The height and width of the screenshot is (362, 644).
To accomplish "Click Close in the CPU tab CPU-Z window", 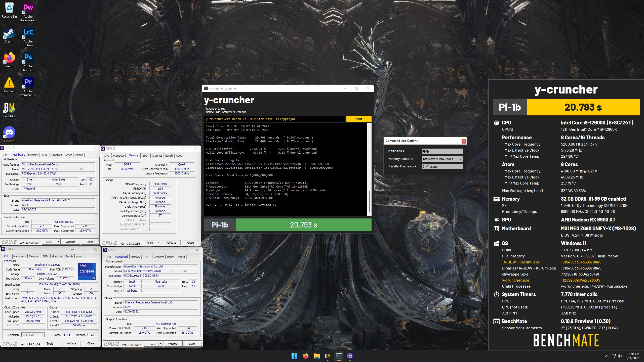I will (x=91, y=343).
